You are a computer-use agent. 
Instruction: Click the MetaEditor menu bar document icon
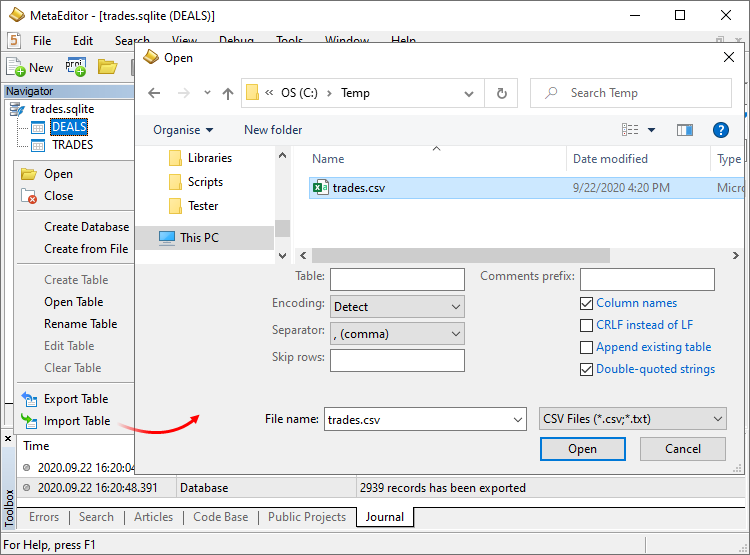tap(14, 41)
